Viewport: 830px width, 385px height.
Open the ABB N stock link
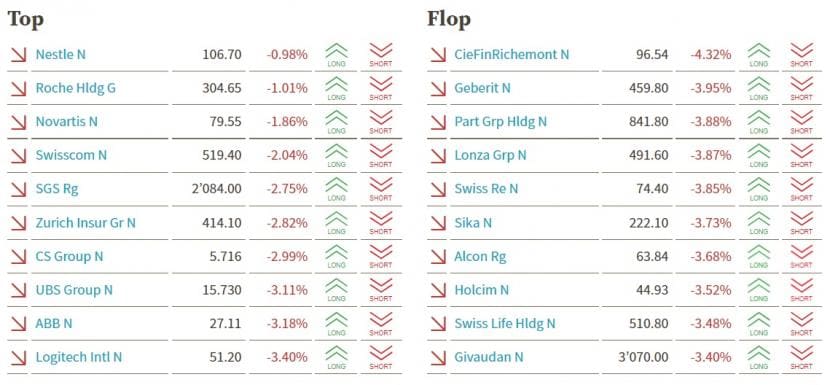[x=54, y=324]
